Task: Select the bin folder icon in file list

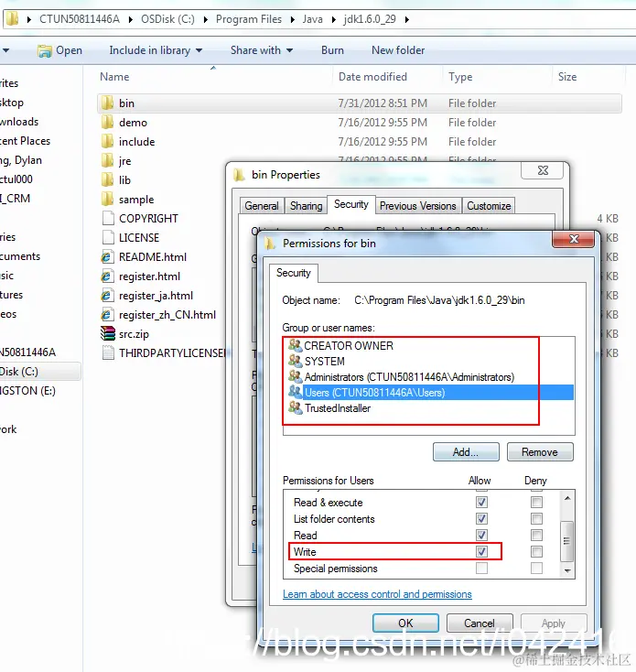Action: tap(107, 103)
